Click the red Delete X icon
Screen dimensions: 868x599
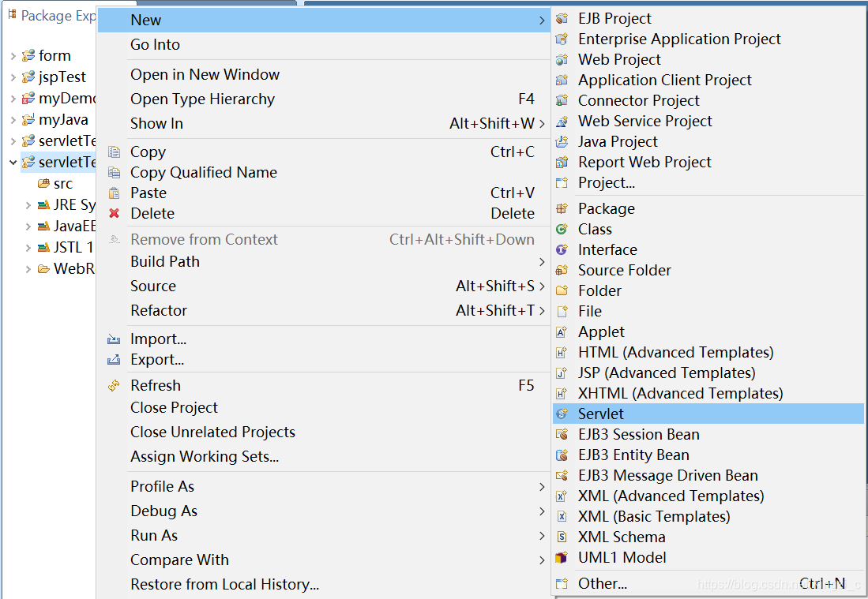click(114, 214)
